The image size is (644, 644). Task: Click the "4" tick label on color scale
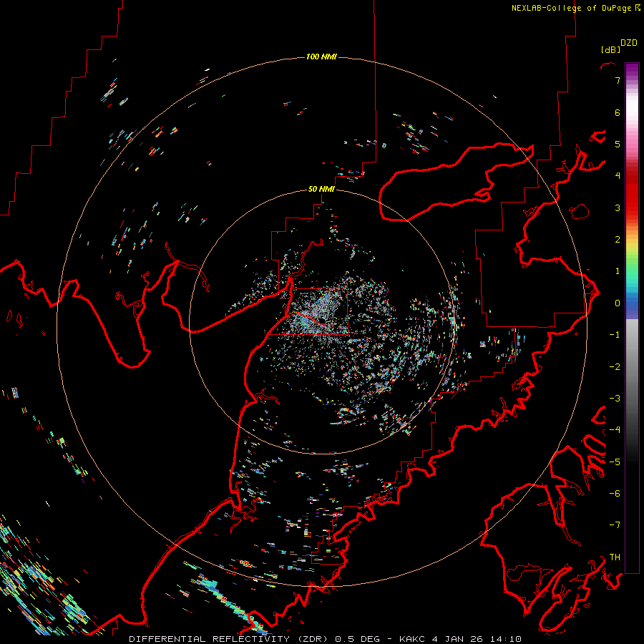click(618, 176)
